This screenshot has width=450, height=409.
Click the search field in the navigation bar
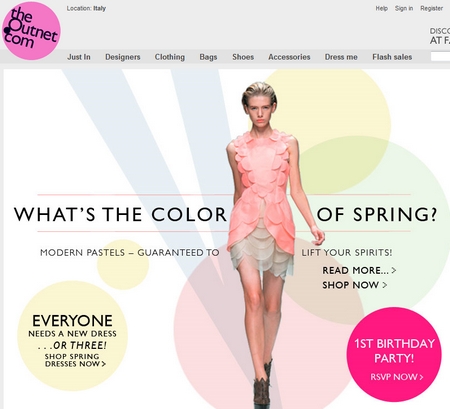click(x=440, y=57)
